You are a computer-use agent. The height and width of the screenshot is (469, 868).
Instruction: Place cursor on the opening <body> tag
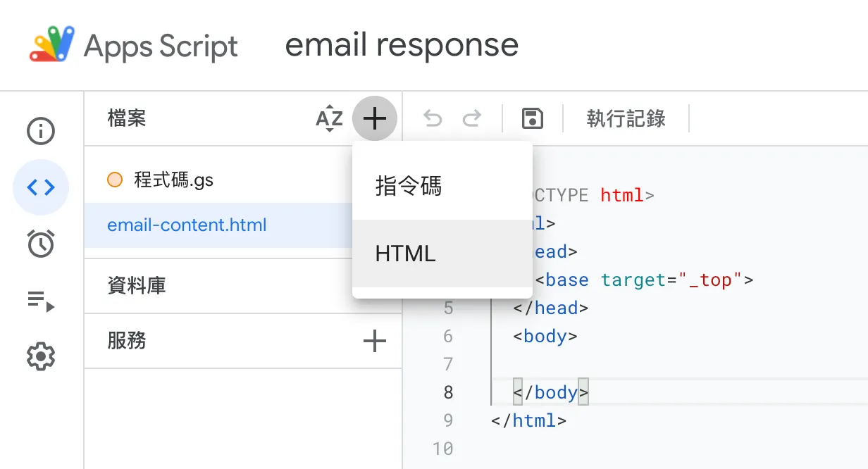click(x=545, y=336)
